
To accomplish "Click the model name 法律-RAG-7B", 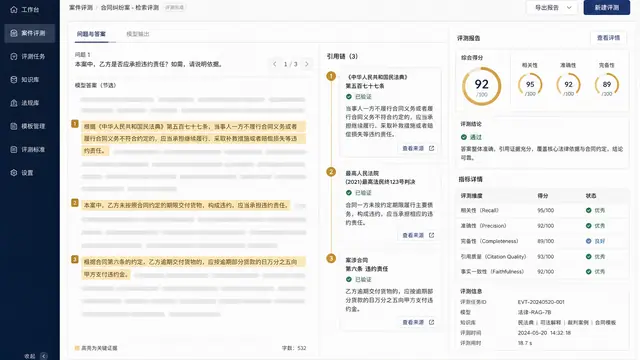I will [x=534, y=312].
